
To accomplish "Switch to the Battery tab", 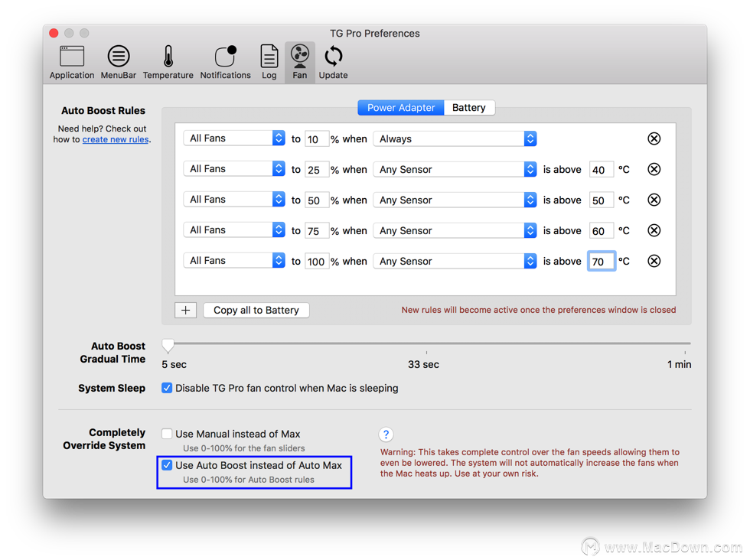I will click(x=469, y=108).
